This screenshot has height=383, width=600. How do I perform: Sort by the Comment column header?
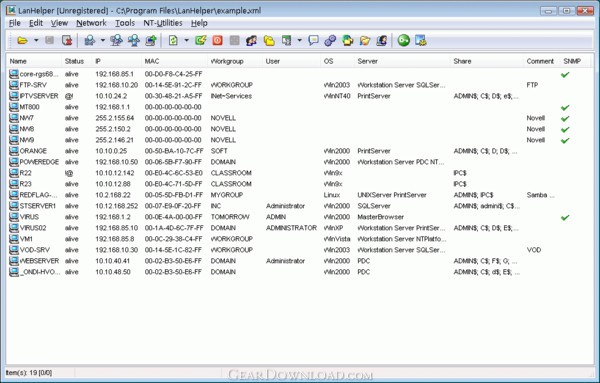click(540, 61)
